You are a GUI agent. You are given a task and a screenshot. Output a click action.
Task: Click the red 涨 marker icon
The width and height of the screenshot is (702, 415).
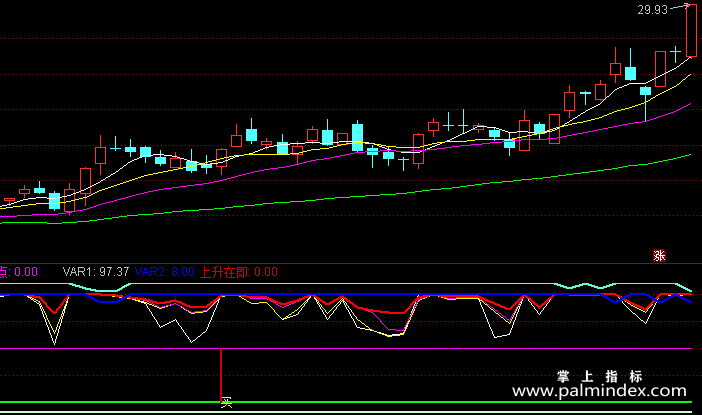(x=659, y=256)
